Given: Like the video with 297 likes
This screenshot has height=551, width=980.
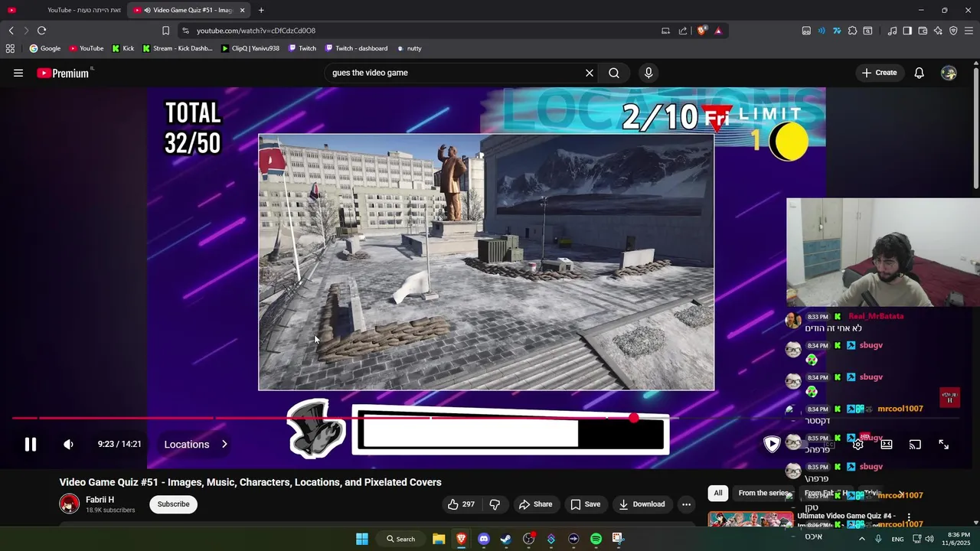Looking at the screenshot, I should [x=461, y=504].
